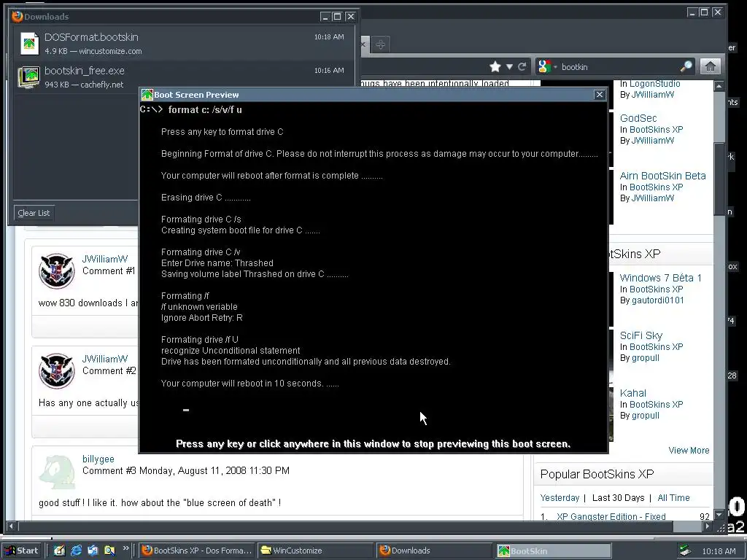Click Clear List in Downloads window
The height and width of the screenshot is (560, 747).
coord(34,213)
